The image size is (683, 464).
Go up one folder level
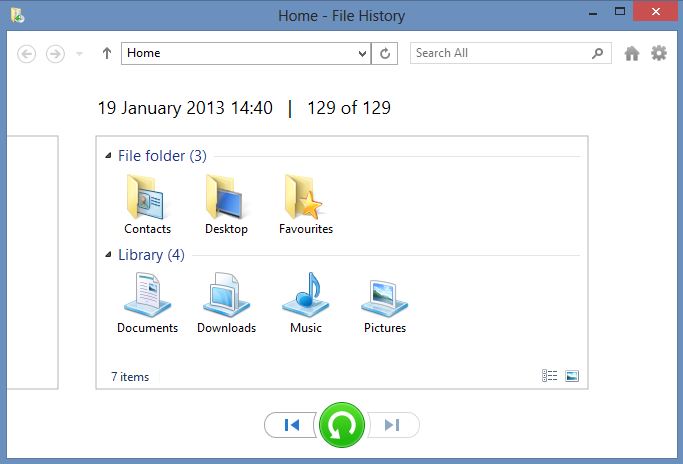[107, 54]
